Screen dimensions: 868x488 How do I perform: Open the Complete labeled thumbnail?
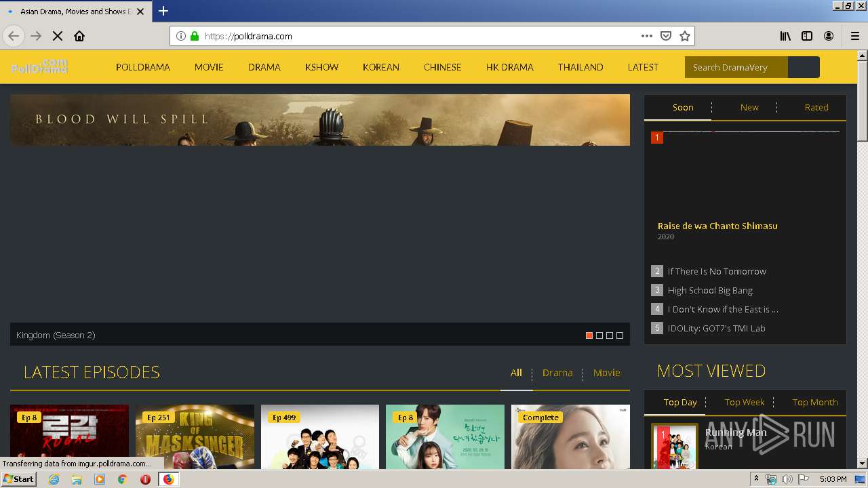click(x=570, y=436)
